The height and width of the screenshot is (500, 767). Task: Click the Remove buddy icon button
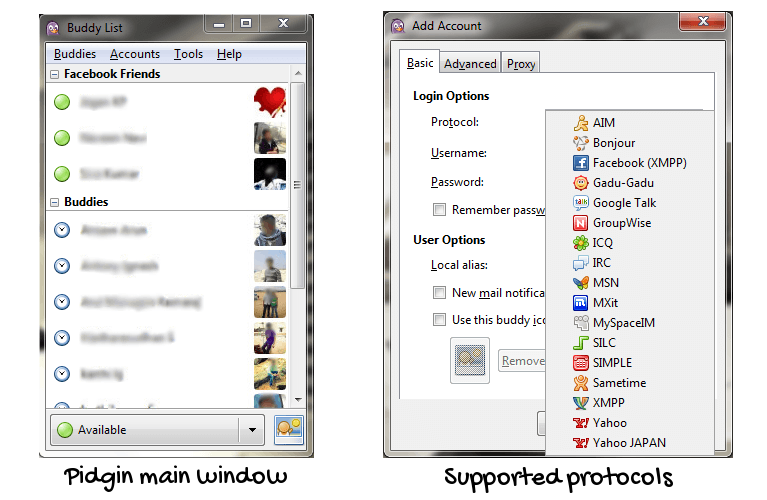coord(522,361)
